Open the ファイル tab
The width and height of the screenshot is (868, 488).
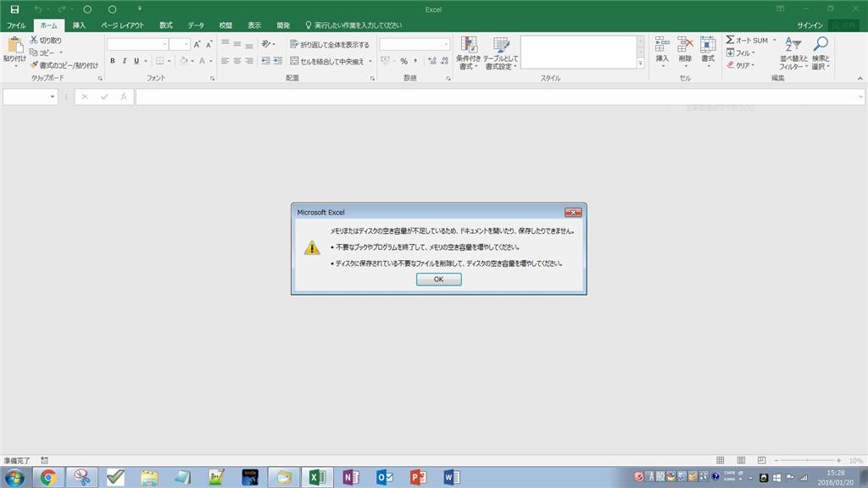(x=16, y=25)
